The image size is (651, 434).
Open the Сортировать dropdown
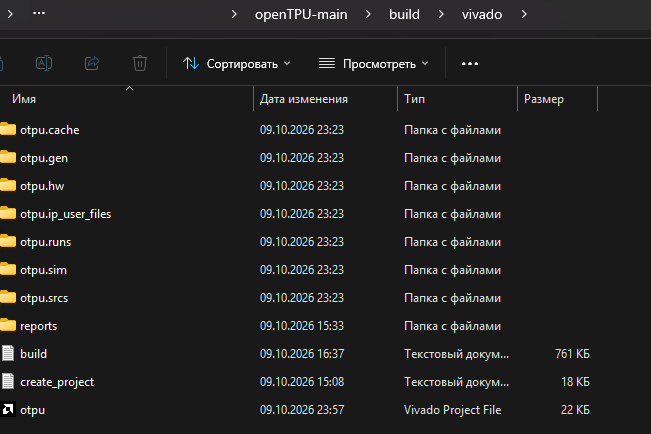click(237, 64)
